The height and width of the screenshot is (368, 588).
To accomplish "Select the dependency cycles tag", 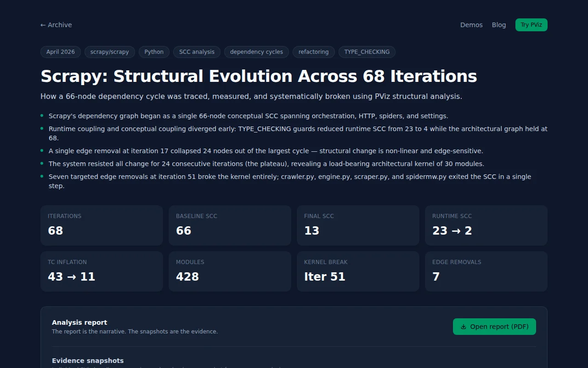I will point(256,52).
